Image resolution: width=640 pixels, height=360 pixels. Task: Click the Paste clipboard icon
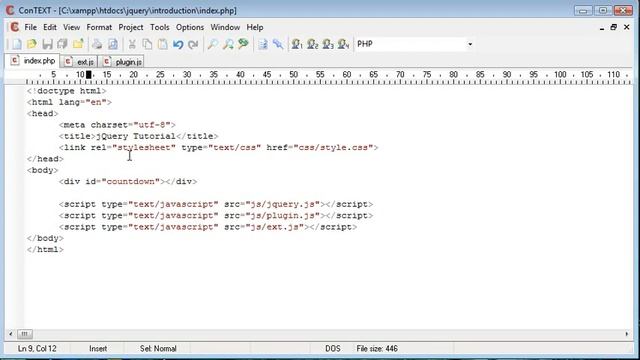click(162, 44)
